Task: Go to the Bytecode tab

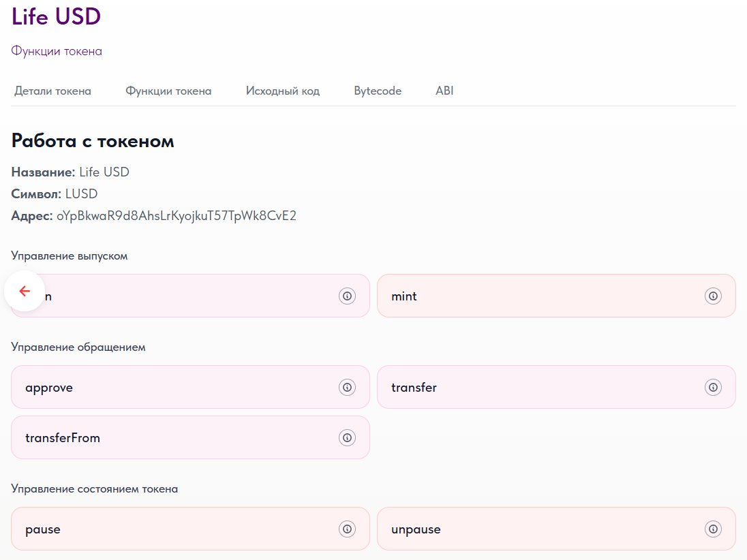Action: [378, 91]
